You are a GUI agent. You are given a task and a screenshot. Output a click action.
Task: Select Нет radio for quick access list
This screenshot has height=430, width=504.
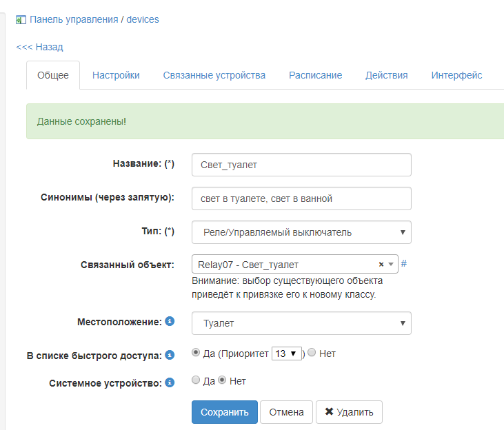tap(312, 353)
